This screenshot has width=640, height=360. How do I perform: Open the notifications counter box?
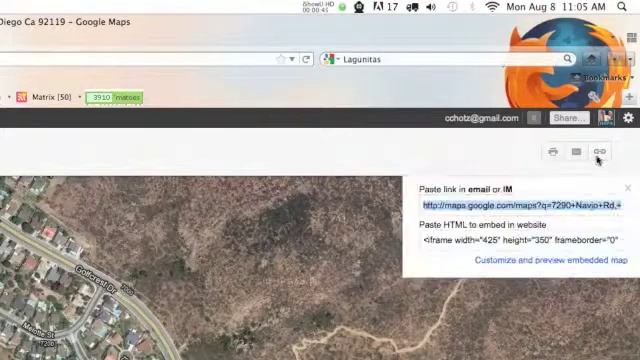pos(533,118)
